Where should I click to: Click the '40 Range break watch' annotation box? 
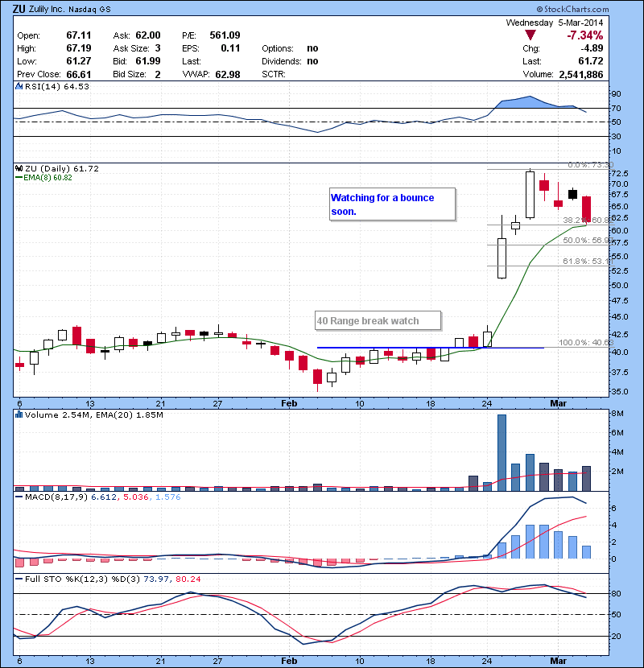tap(378, 320)
